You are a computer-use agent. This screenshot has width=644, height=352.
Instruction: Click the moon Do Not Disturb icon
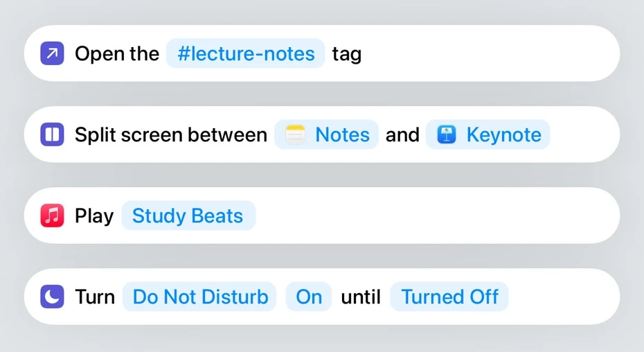coord(52,297)
